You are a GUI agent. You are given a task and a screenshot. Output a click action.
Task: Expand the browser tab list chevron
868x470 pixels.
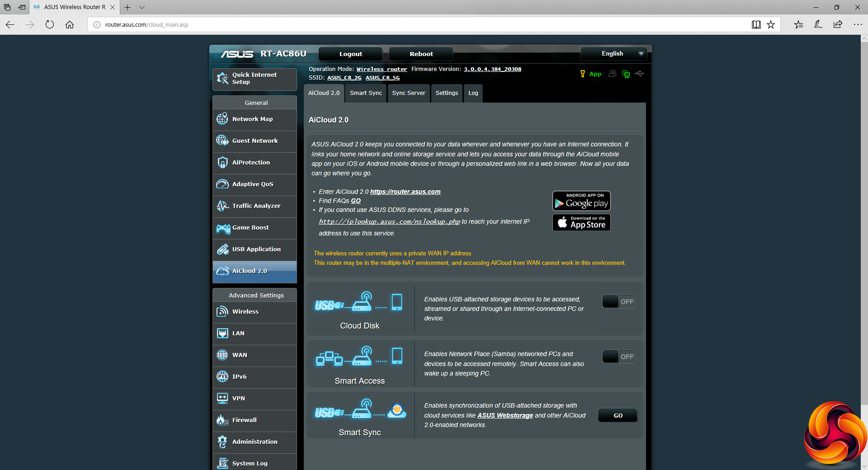click(x=142, y=7)
